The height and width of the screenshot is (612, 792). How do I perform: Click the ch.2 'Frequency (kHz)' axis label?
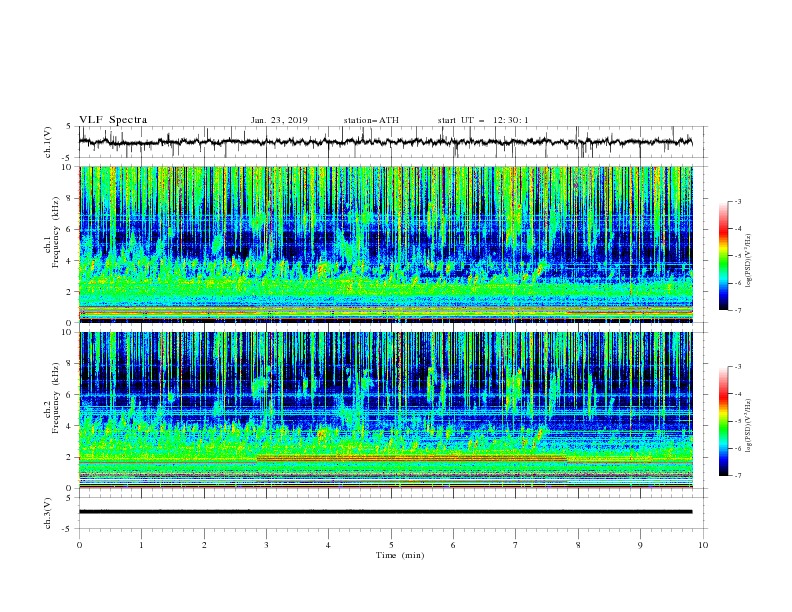pyautogui.click(x=56, y=398)
